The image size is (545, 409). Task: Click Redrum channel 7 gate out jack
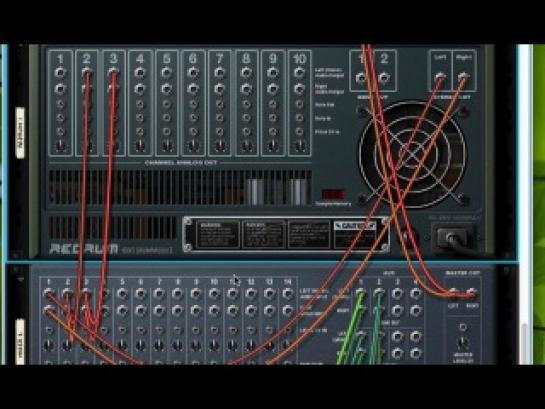[220, 104]
